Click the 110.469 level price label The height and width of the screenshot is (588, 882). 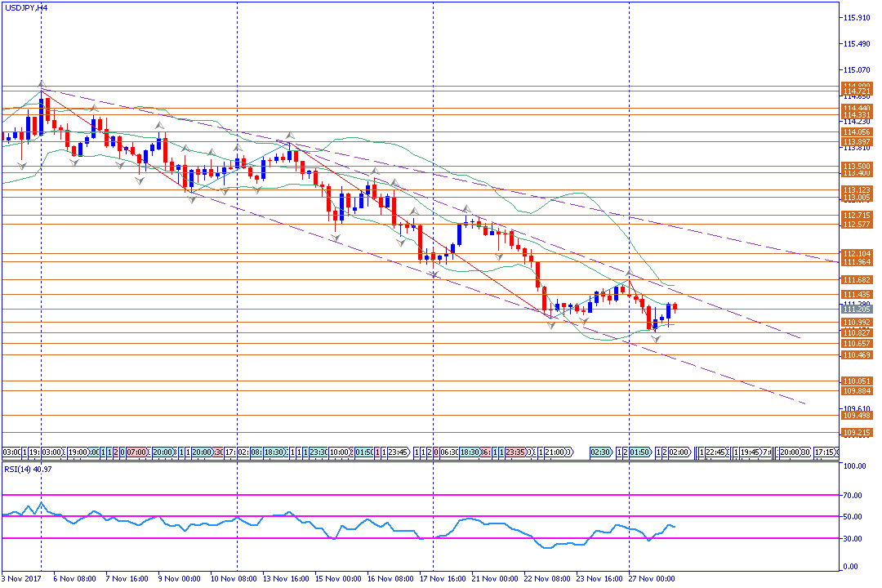856,355
